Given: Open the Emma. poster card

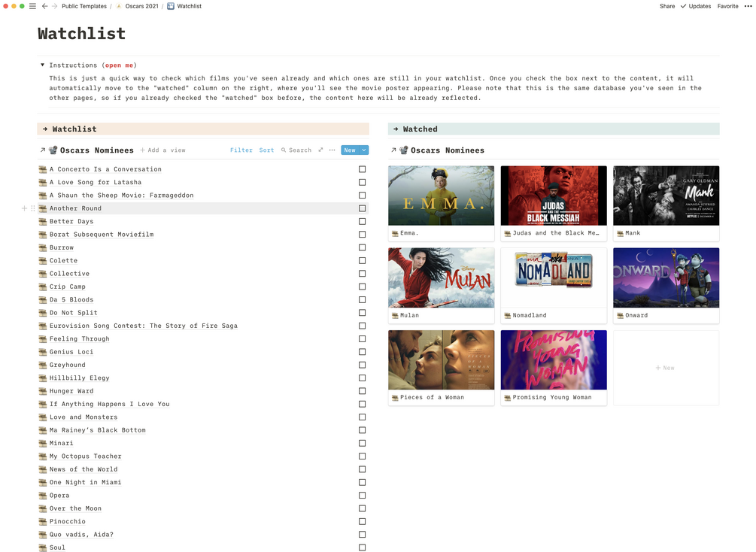Looking at the screenshot, I should tap(441, 203).
